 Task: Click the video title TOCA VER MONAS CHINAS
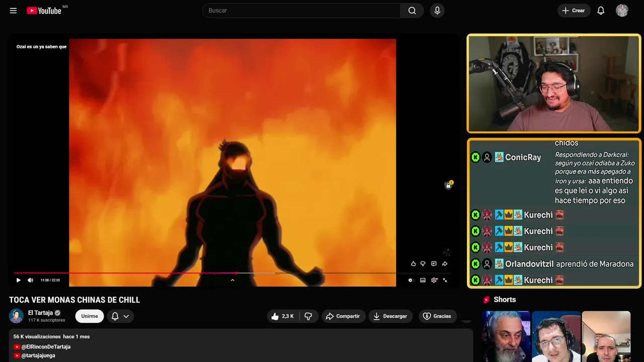coord(74,300)
